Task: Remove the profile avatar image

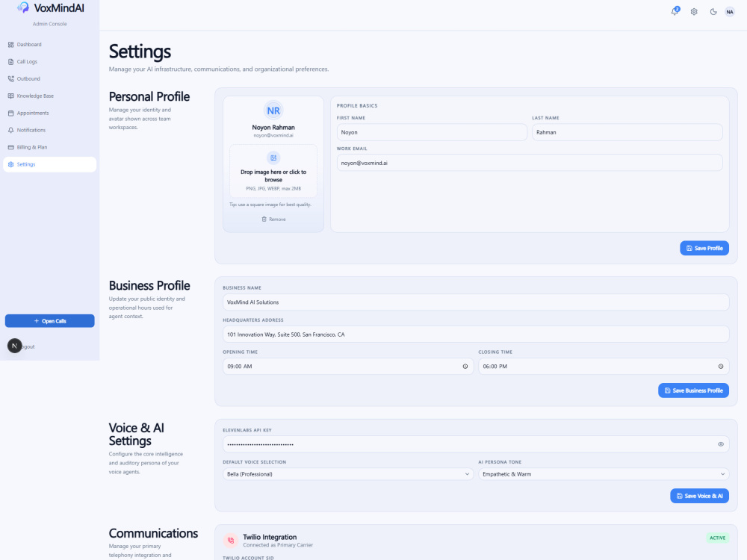Action: (273, 219)
